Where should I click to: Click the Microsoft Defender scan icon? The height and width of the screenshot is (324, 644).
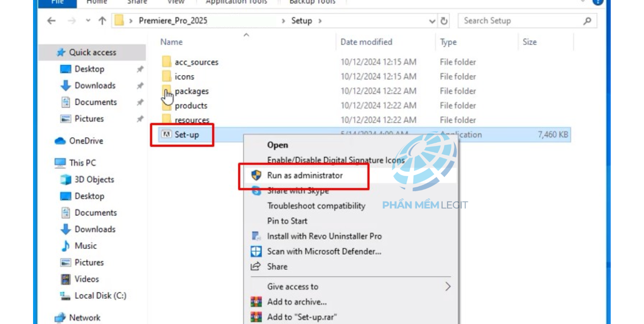(x=256, y=251)
